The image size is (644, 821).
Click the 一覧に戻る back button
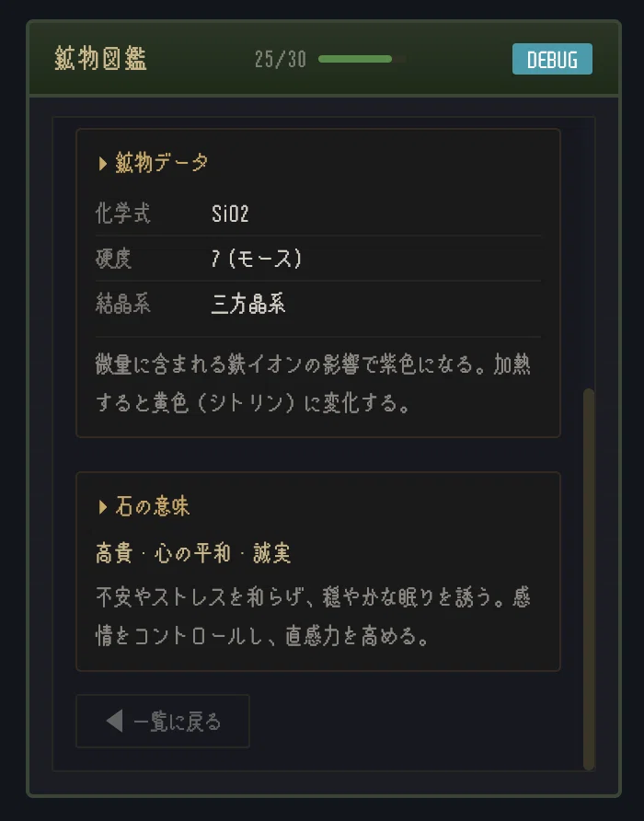coord(163,721)
